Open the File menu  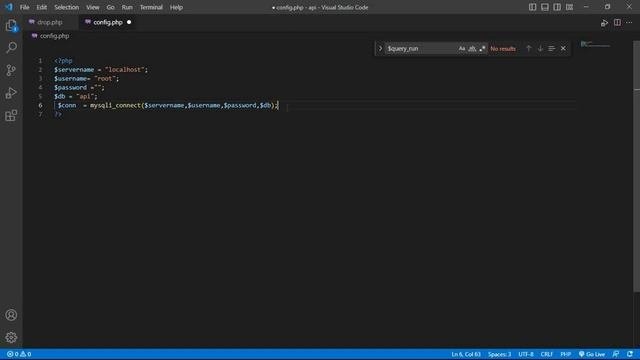tap(24, 7)
